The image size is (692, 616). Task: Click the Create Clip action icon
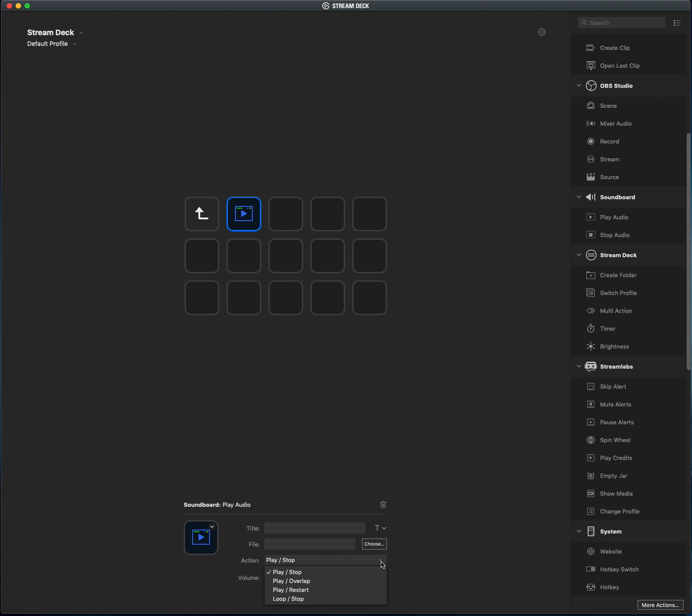pos(591,48)
